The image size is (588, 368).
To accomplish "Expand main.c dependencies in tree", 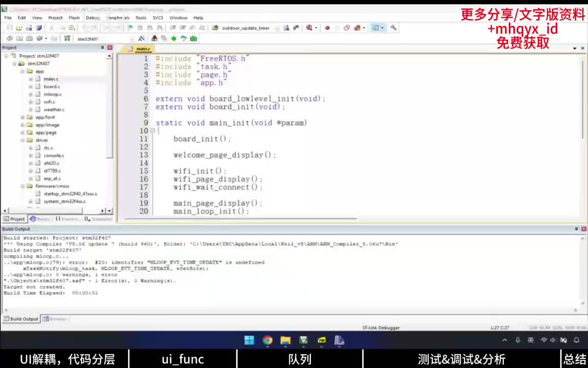I will [31, 79].
